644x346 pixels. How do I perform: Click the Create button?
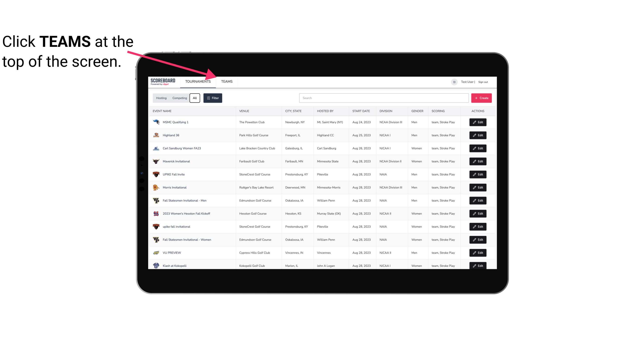point(482,98)
